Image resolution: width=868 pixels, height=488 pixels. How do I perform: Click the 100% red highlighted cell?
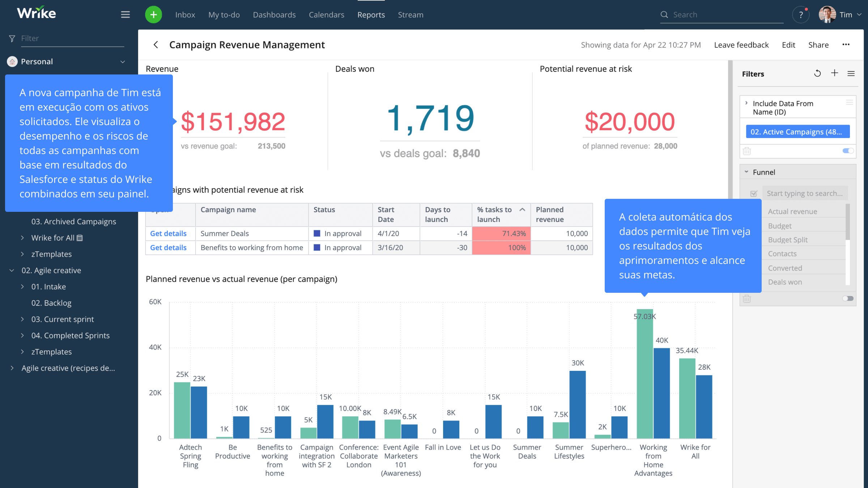tap(501, 248)
